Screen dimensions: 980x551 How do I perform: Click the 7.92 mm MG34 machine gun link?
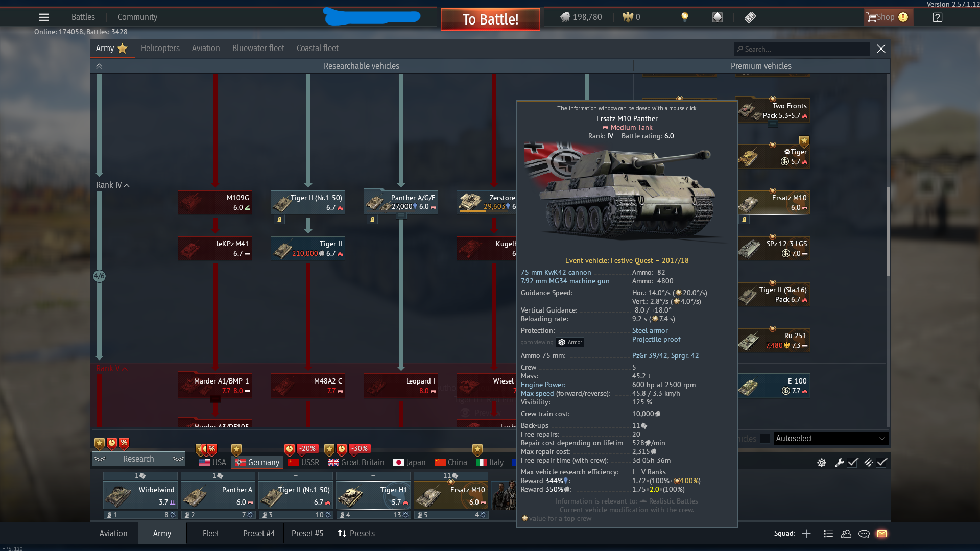coord(565,281)
